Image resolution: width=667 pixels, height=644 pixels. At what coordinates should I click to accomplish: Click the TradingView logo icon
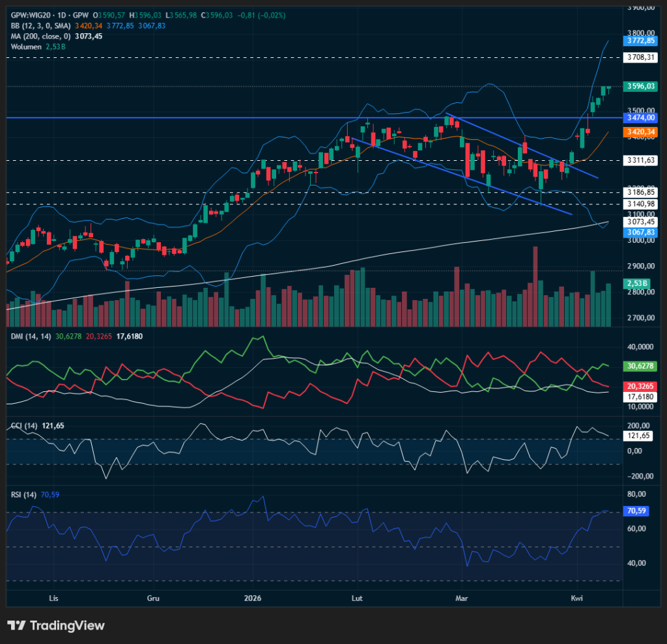tap(16, 625)
